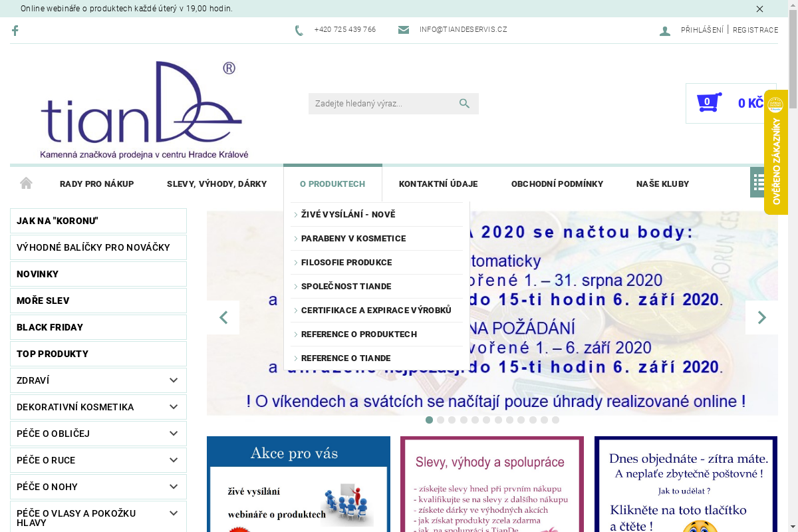The image size is (798, 532).
Task: Expand Péče o obličej category chevron
Action: (x=174, y=434)
